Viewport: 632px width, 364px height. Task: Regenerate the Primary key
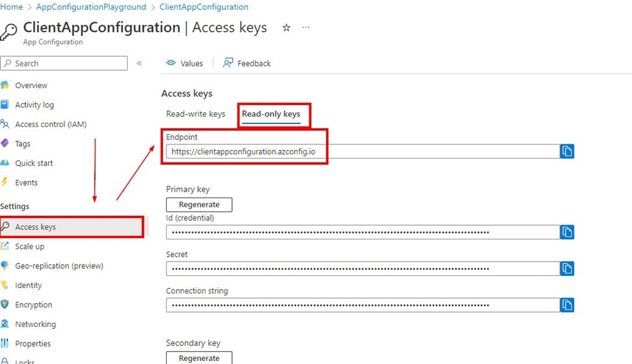[199, 204]
